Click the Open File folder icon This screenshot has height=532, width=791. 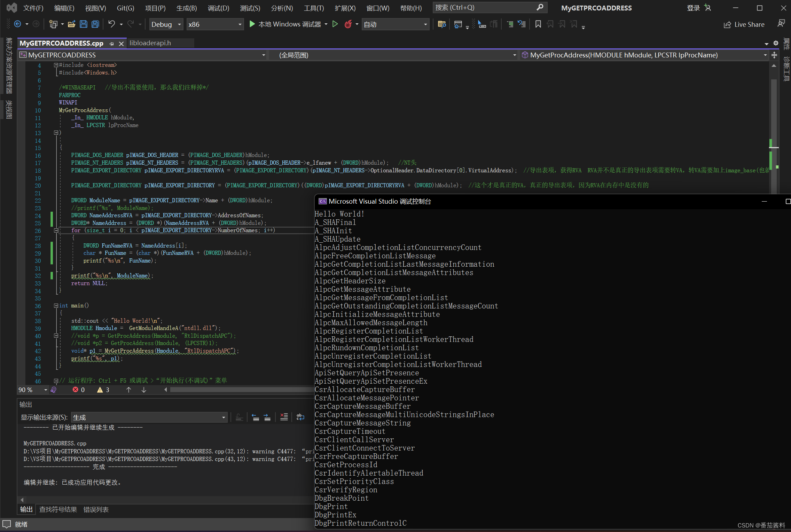point(71,24)
